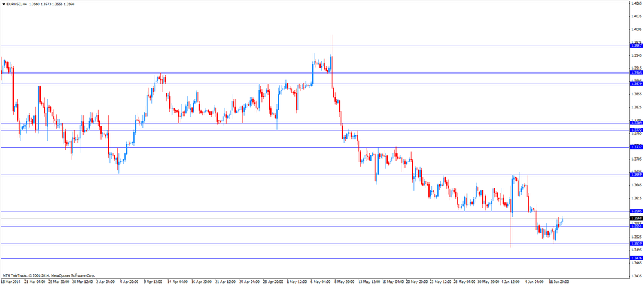Click the 14 Apr 04:00 time label
Viewport: 644px width, 285px height.
[x=178, y=282]
